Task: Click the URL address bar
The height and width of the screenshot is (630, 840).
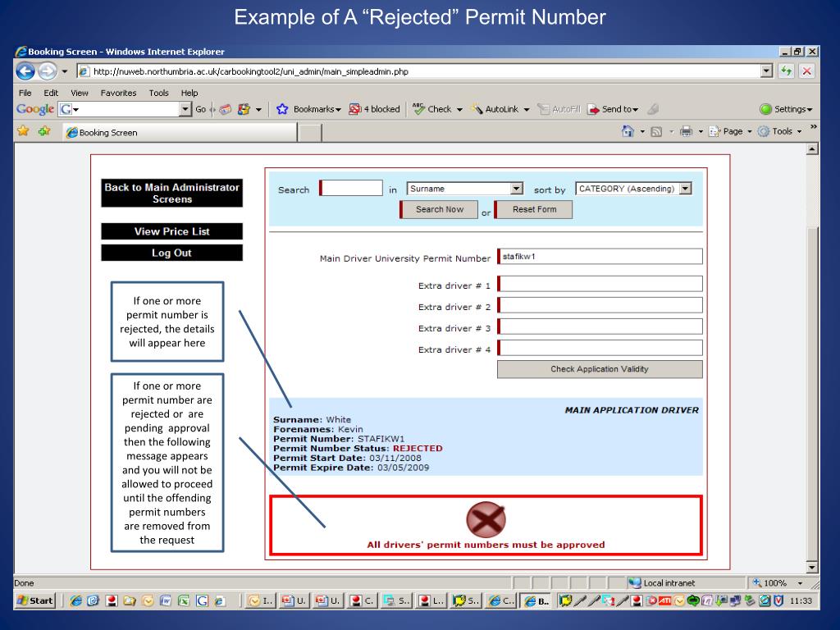Action: pos(418,71)
